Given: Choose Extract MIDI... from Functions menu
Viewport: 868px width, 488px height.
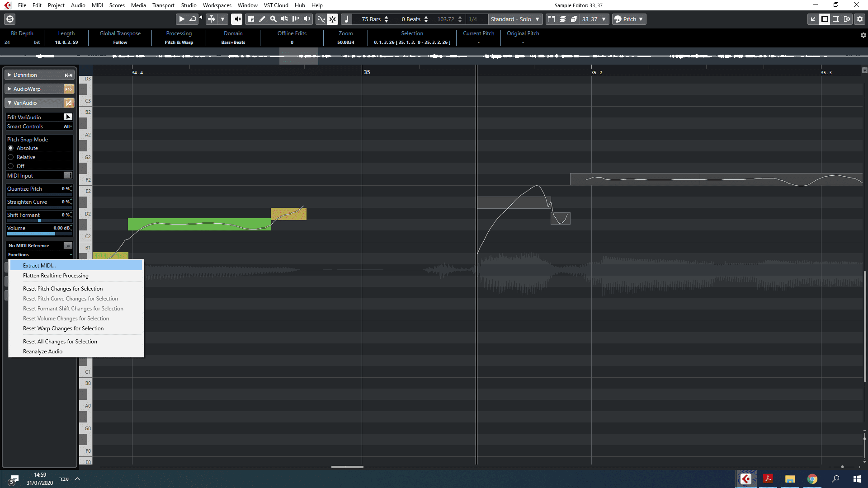Looking at the screenshot, I should 39,266.
